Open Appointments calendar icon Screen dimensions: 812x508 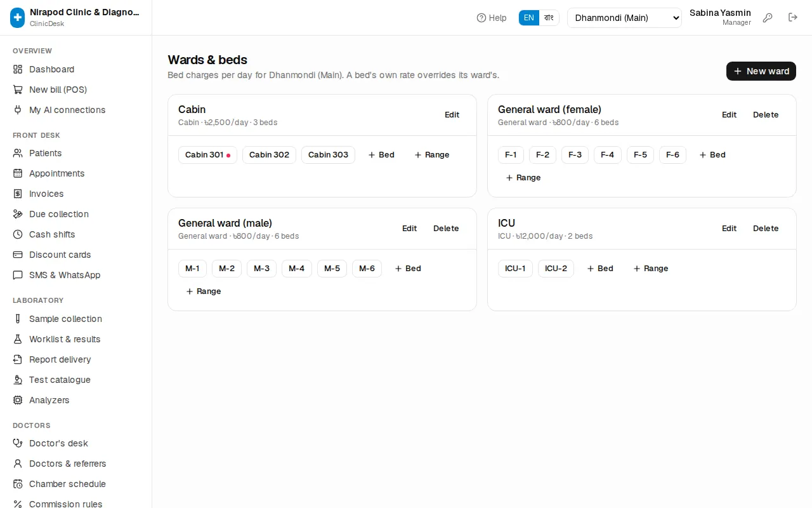click(x=18, y=173)
